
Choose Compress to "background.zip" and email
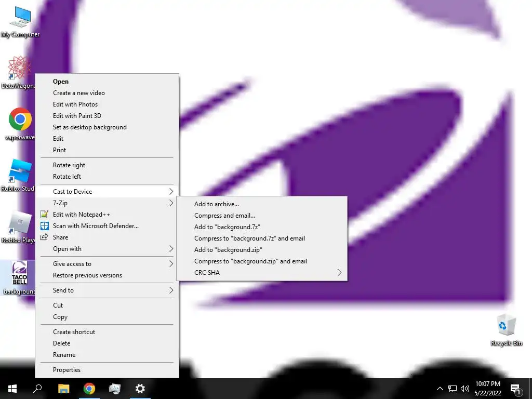pos(262,261)
